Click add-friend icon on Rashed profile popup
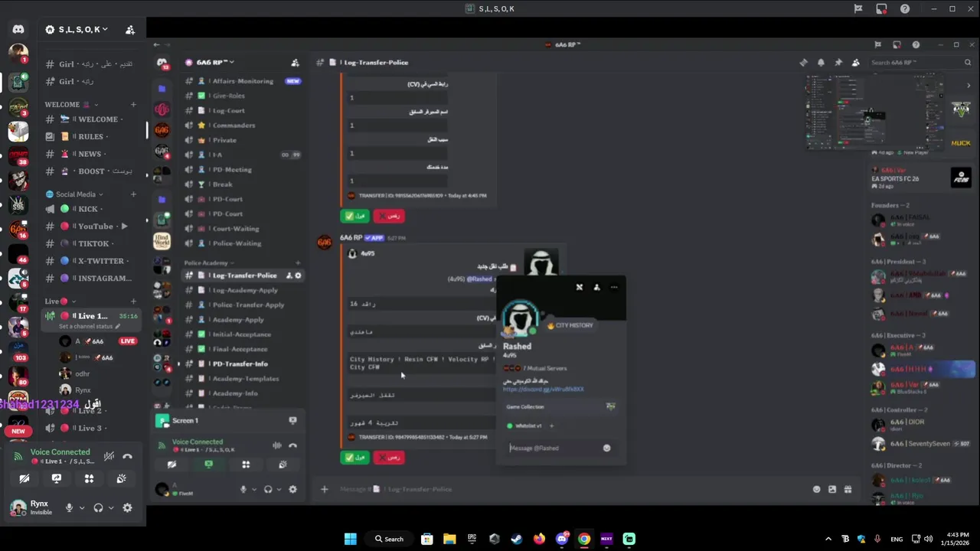The width and height of the screenshot is (980, 551). click(x=596, y=287)
